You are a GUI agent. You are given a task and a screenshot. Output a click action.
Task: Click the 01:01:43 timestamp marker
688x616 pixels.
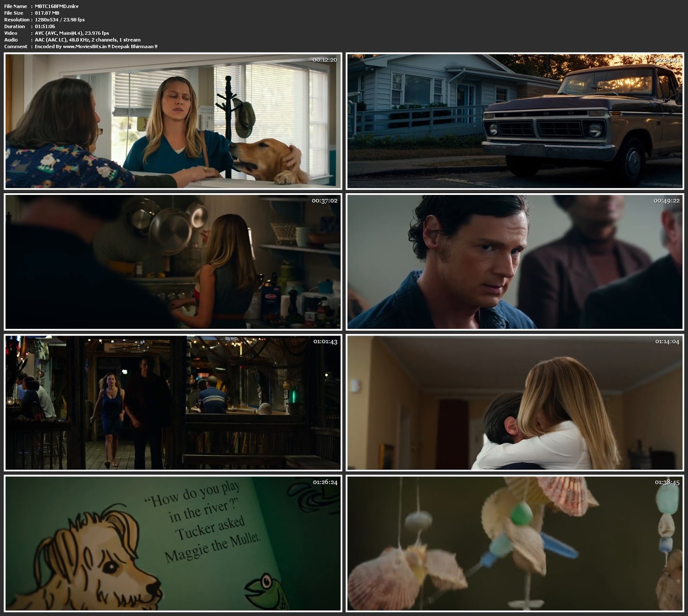point(325,342)
